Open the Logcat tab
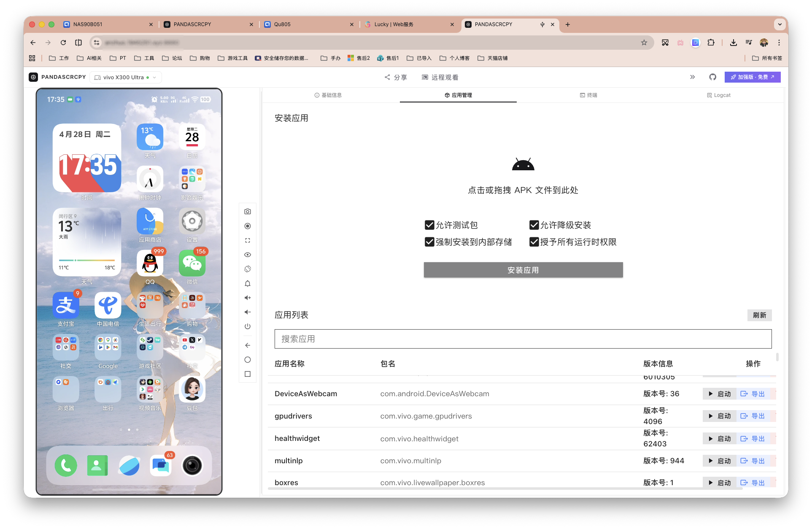812x529 pixels. (718, 95)
